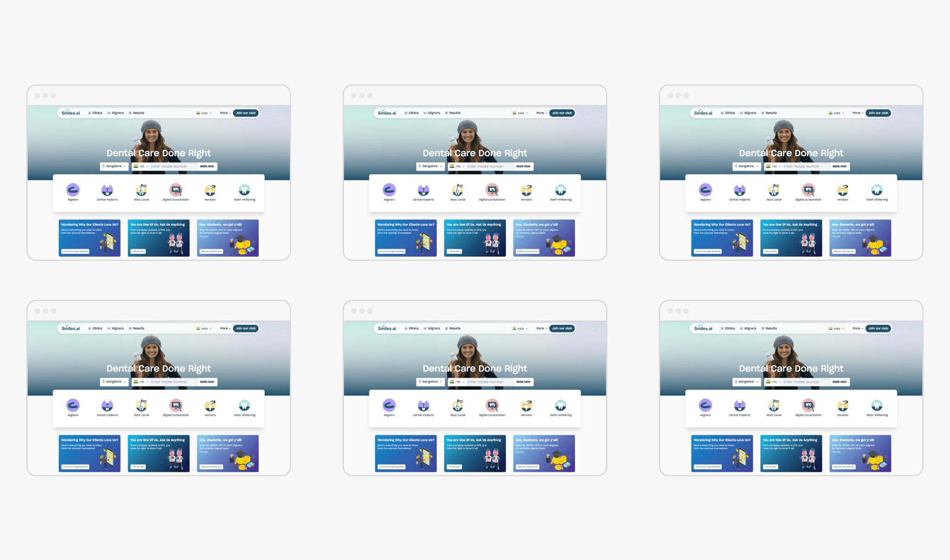Click BOOK NOW button in top-right mockup
The height and width of the screenshot is (560, 950).
[839, 166]
